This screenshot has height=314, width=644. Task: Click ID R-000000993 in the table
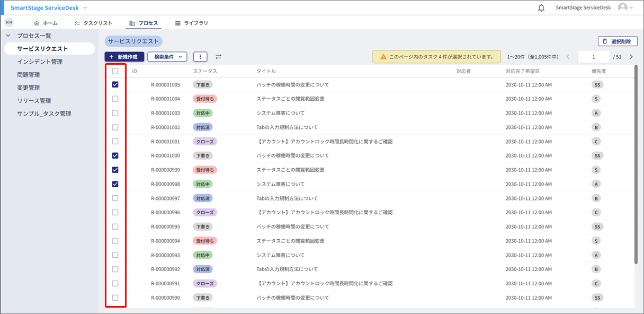(x=165, y=255)
